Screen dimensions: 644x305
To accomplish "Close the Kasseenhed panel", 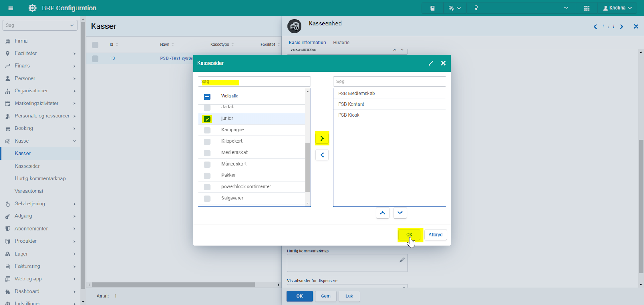I will coord(636,27).
